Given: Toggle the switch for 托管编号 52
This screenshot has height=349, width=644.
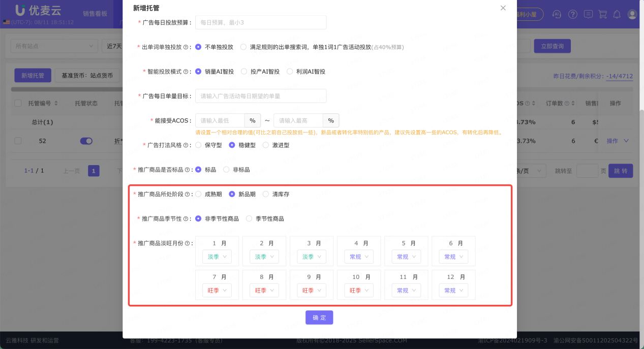Looking at the screenshot, I should [86, 141].
